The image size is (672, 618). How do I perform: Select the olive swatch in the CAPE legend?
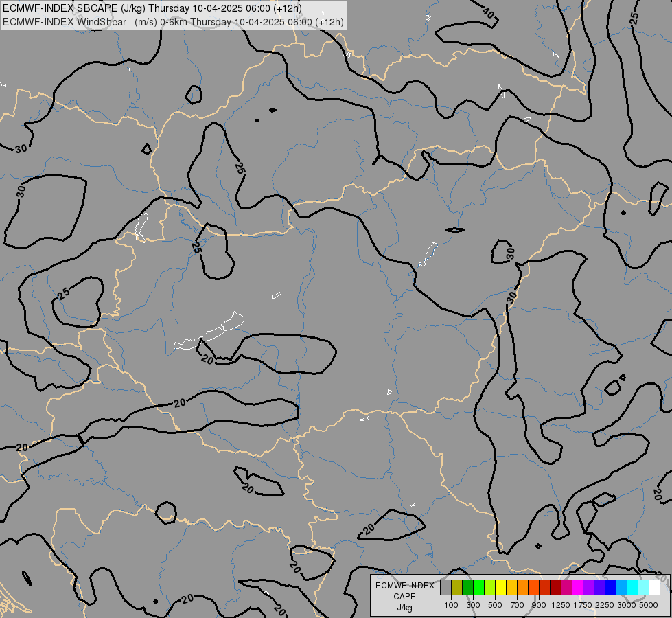[x=457, y=588]
